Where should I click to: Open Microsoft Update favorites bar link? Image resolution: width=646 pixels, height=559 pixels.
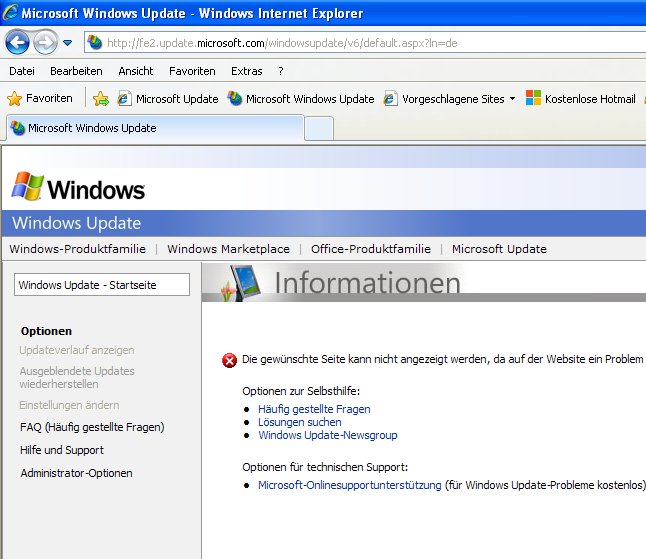(x=168, y=99)
